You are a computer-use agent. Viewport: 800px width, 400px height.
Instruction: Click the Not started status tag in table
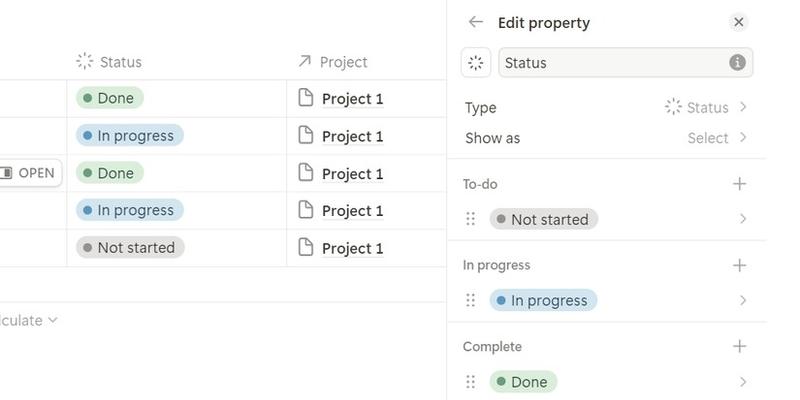pos(130,248)
